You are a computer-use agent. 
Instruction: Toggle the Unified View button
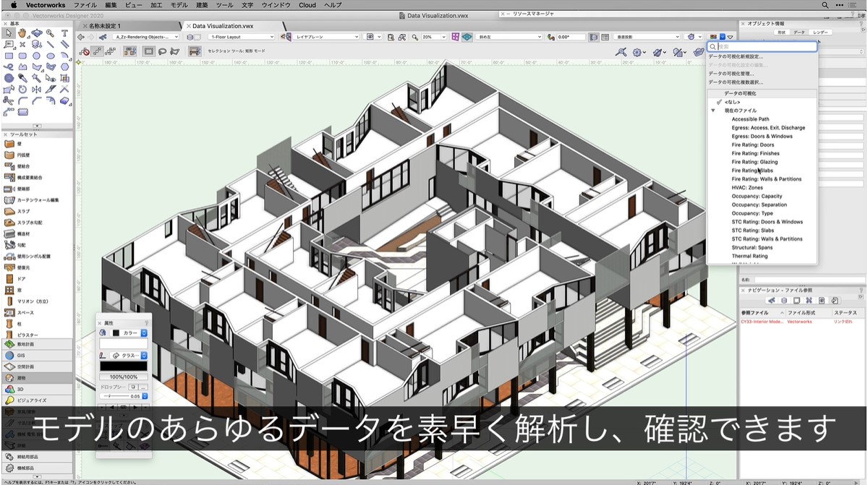(594, 37)
